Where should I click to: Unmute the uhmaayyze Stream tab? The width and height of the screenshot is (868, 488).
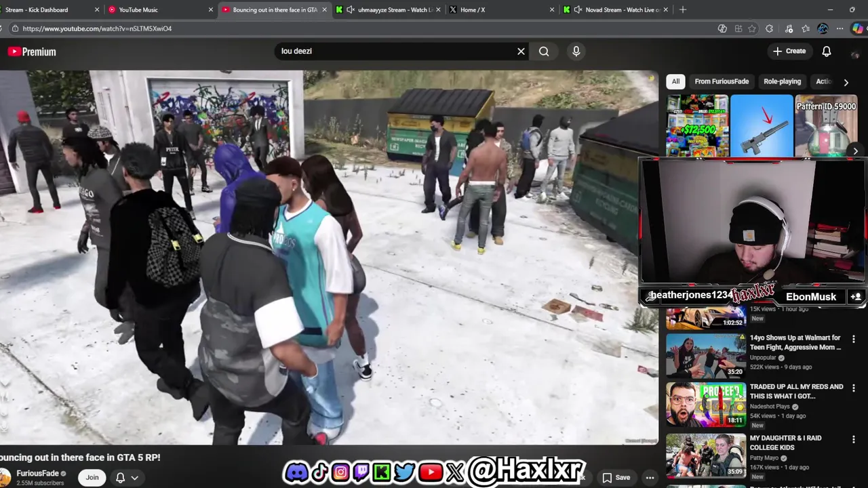pos(350,9)
